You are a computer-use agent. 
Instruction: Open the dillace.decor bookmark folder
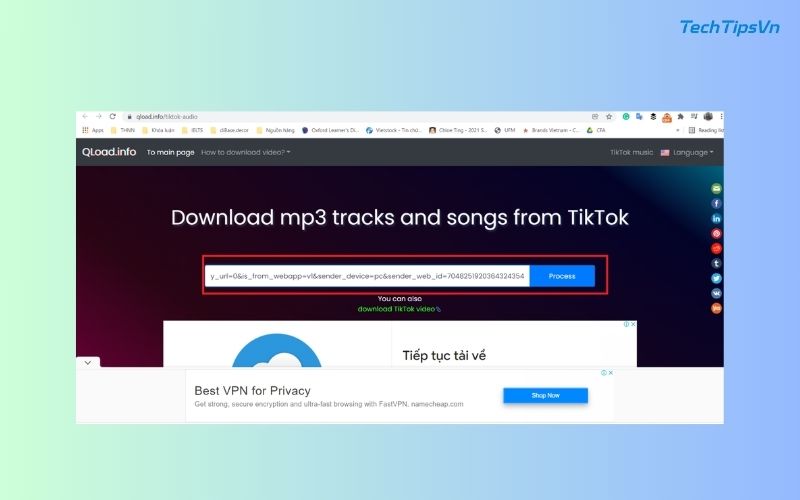coord(229,130)
